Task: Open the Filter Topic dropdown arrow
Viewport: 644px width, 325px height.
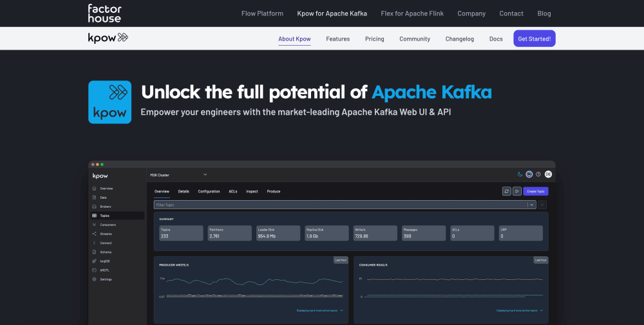Action: coord(531,205)
